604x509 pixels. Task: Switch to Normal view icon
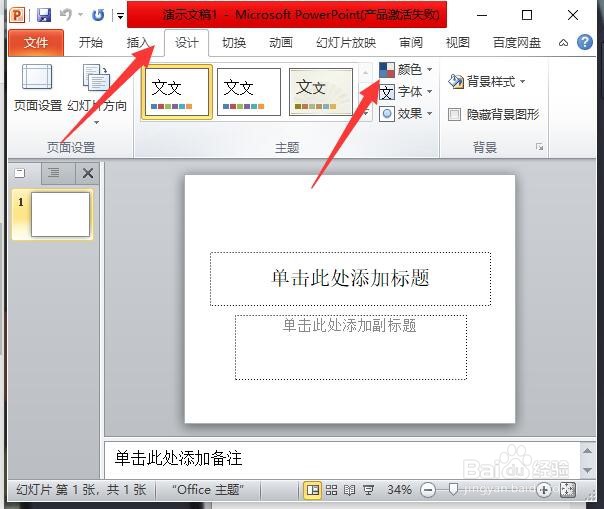click(313, 490)
